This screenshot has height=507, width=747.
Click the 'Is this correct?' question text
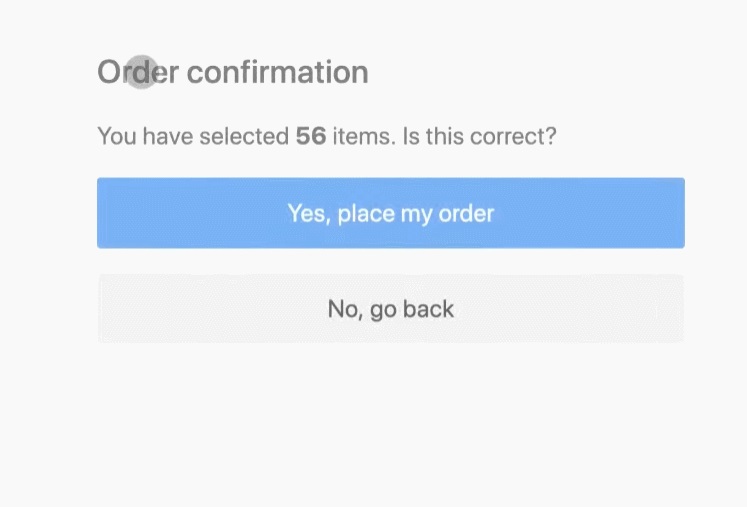click(x=479, y=136)
